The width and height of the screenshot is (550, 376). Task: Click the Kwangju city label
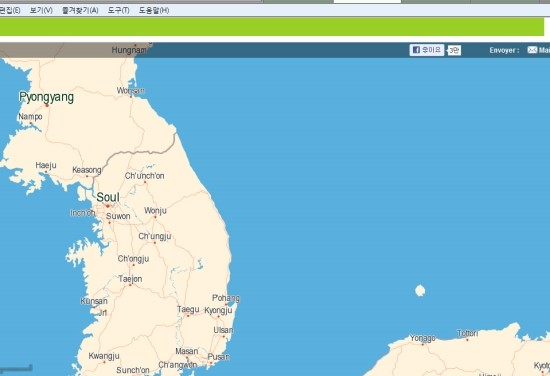[104, 356]
